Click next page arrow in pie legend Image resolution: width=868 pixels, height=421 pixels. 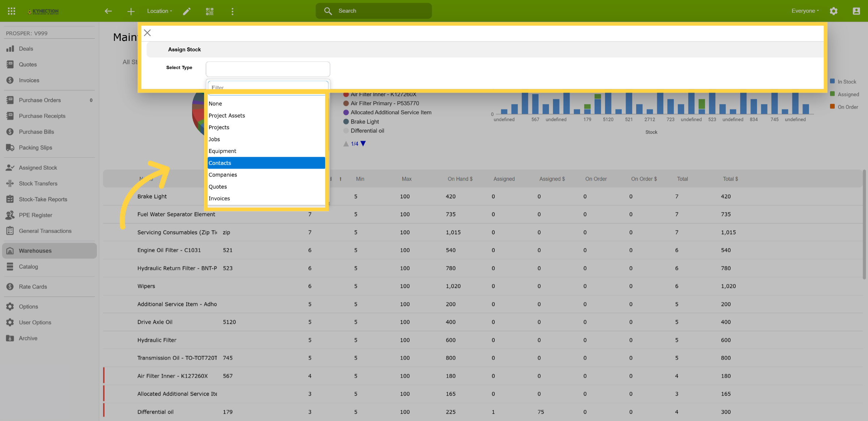coord(363,144)
